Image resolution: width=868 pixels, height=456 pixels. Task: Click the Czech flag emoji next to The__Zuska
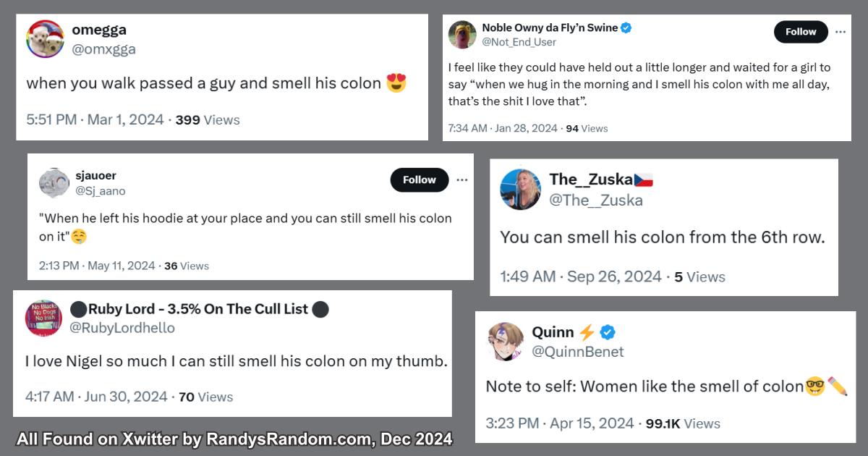644,180
